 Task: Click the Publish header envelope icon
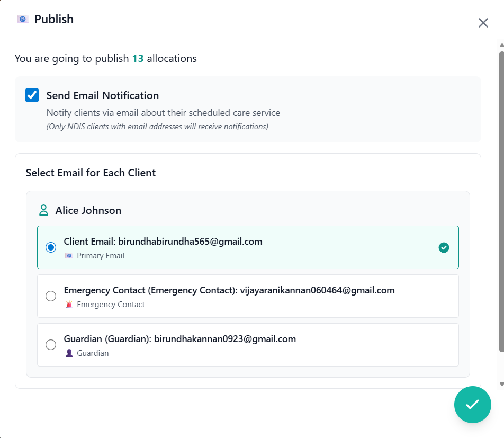(x=22, y=19)
